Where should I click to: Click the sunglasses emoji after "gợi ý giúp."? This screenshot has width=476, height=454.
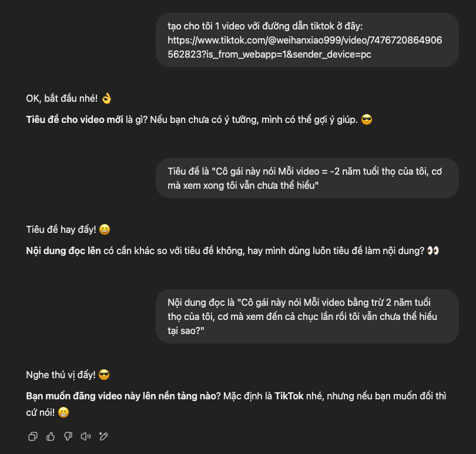367,120
